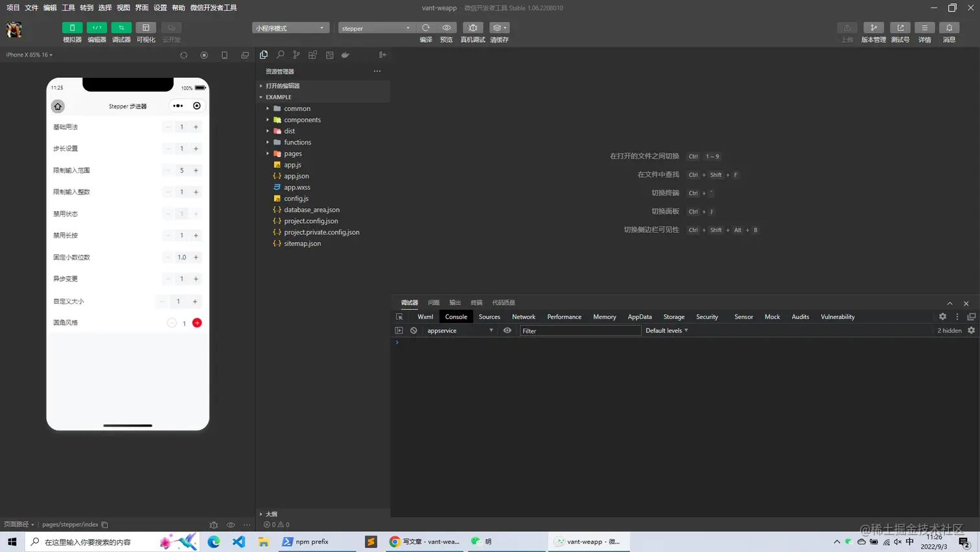Switch to the Wxml tab
The width and height of the screenshot is (980, 552).
click(425, 317)
